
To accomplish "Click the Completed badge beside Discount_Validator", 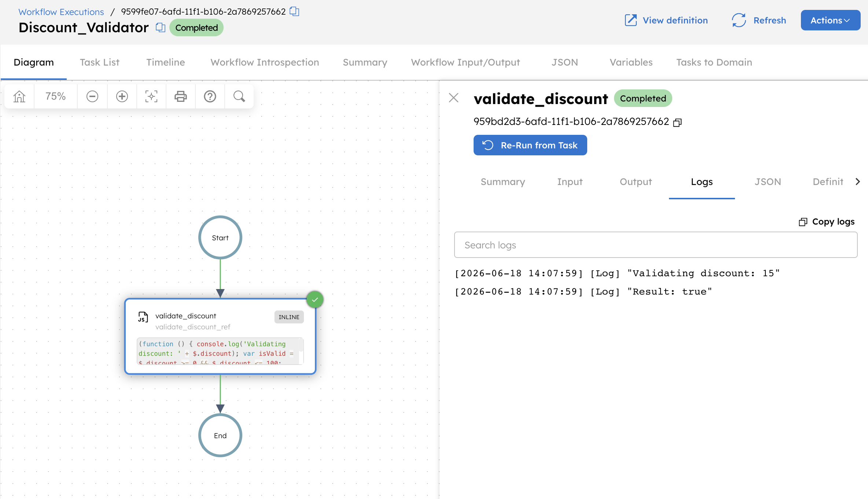I will (x=196, y=27).
